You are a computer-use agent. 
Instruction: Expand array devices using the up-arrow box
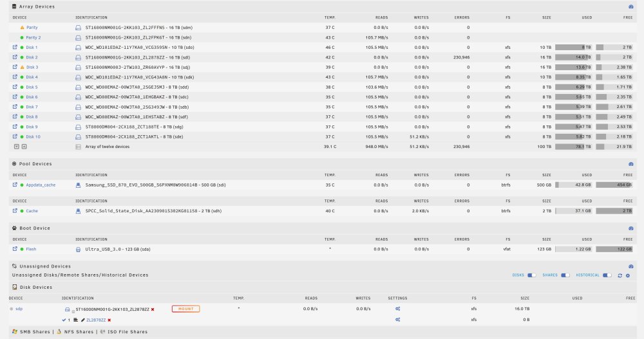click(24, 147)
